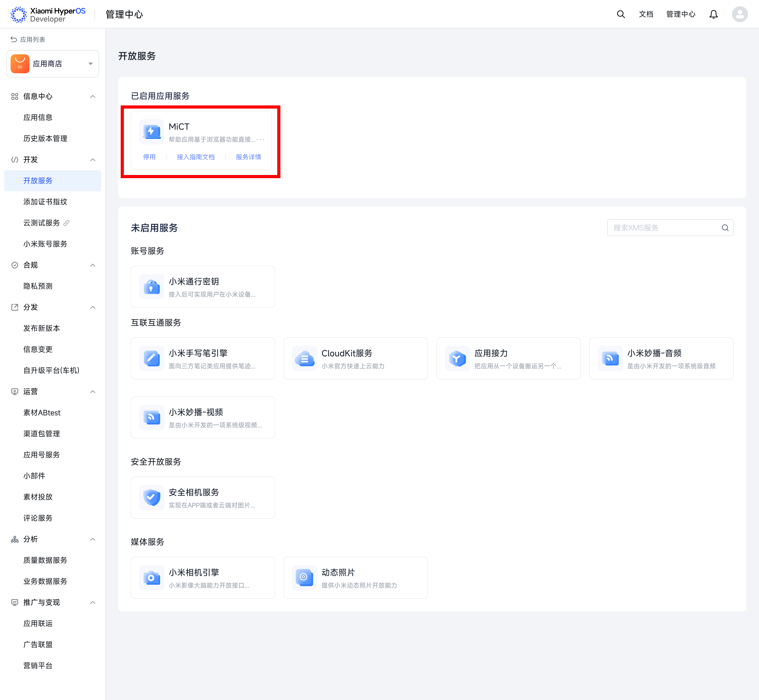The height and width of the screenshot is (700, 759).
Task: Click 停用 to disable MiCT
Action: click(149, 157)
